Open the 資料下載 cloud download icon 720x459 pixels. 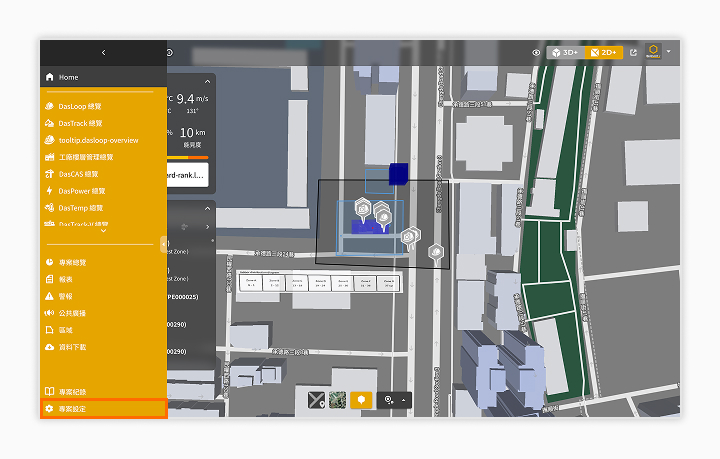click(x=49, y=347)
